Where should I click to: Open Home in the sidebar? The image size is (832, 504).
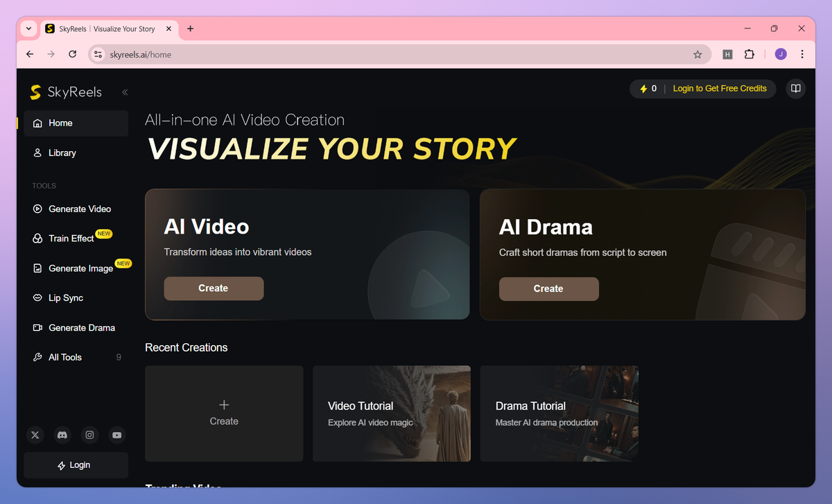pyautogui.click(x=76, y=123)
